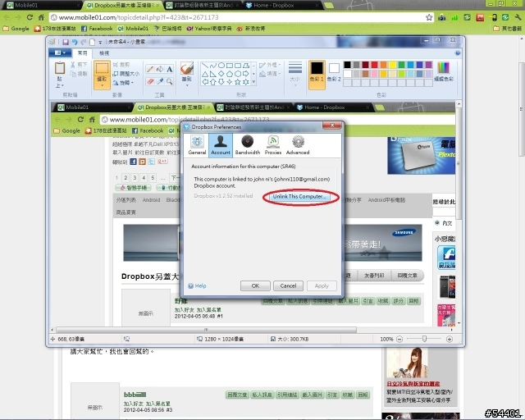Select the Magnifier tool in Paint
The width and height of the screenshot is (525, 420).
coord(170,81)
